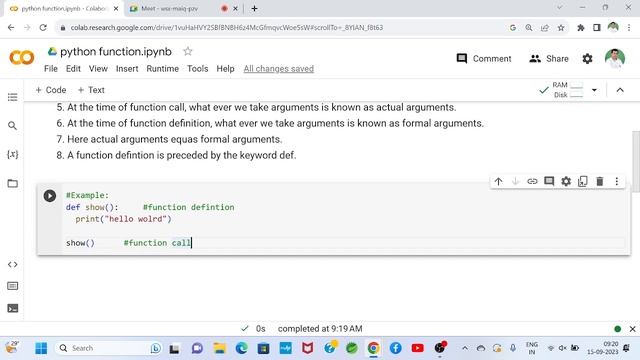Open YouTube from the taskbar
The image size is (640, 360).
pyautogui.click(x=418, y=348)
